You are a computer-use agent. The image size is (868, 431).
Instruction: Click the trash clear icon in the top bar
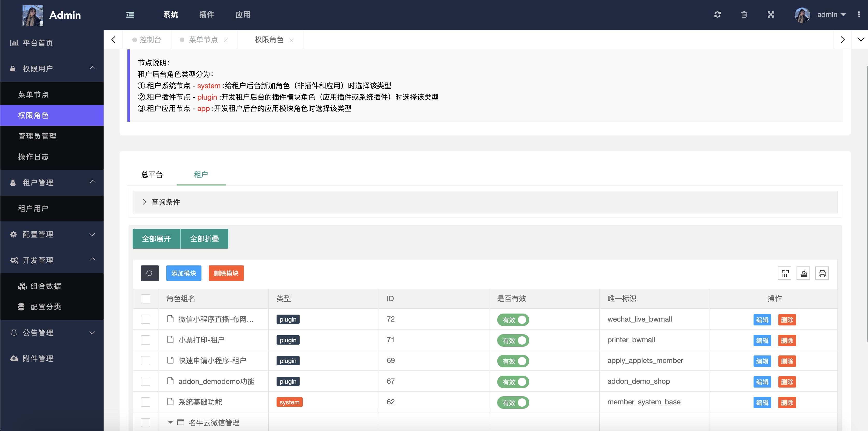744,14
